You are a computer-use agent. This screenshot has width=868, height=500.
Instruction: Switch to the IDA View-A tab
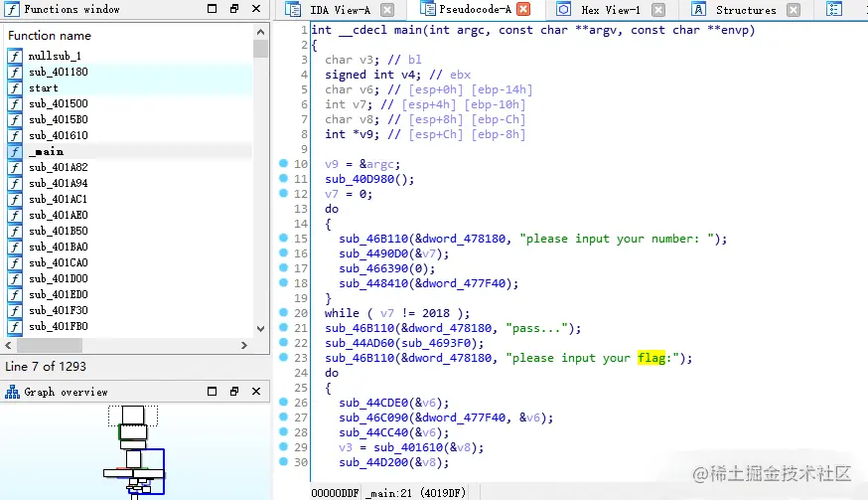[340, 10]
